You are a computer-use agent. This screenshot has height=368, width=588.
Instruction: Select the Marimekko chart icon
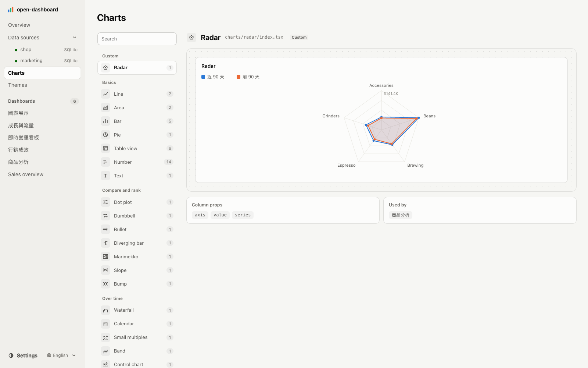click(105, 256)
